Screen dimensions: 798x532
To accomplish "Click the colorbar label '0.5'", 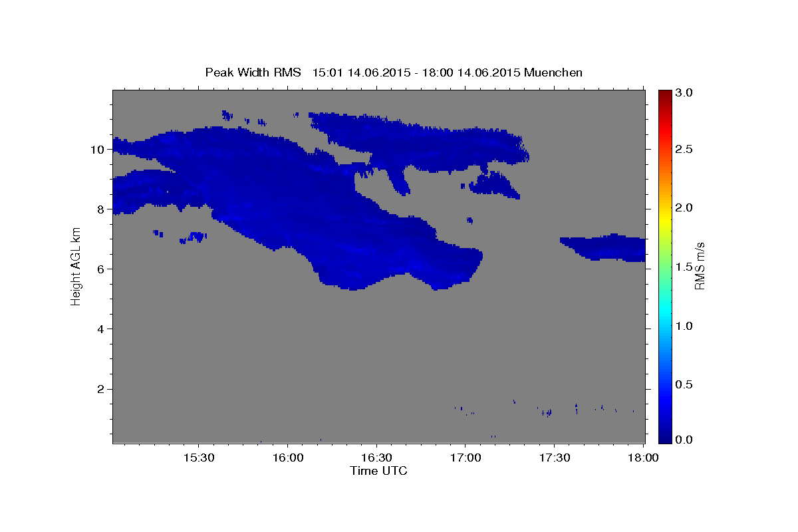I will 685,384.
